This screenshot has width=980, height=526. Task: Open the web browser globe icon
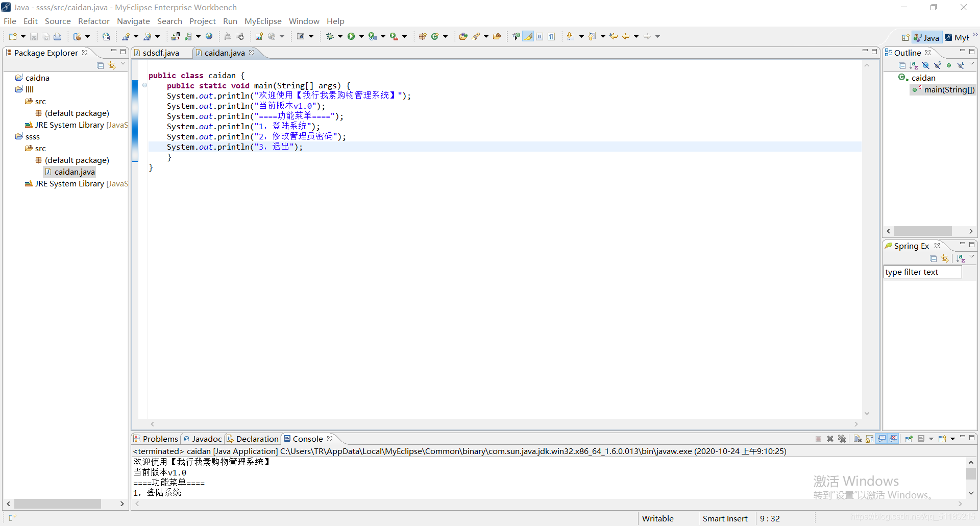209,36
